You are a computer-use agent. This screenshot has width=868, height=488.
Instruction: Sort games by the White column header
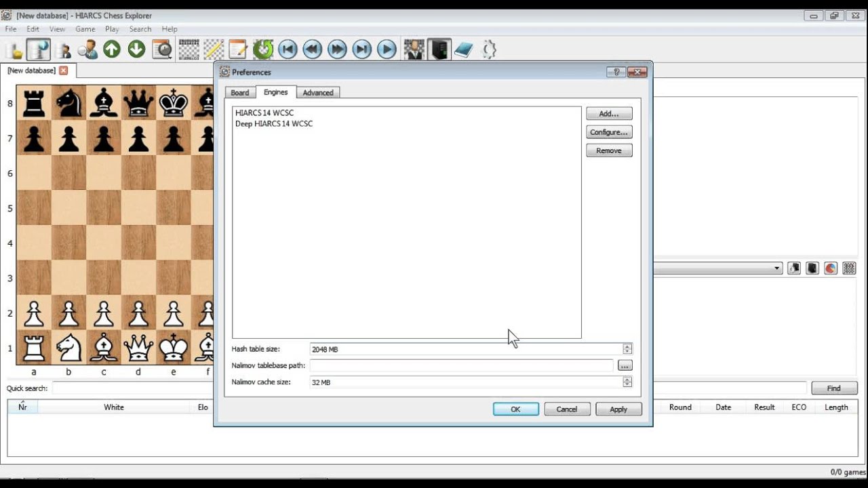pos(114,407)
